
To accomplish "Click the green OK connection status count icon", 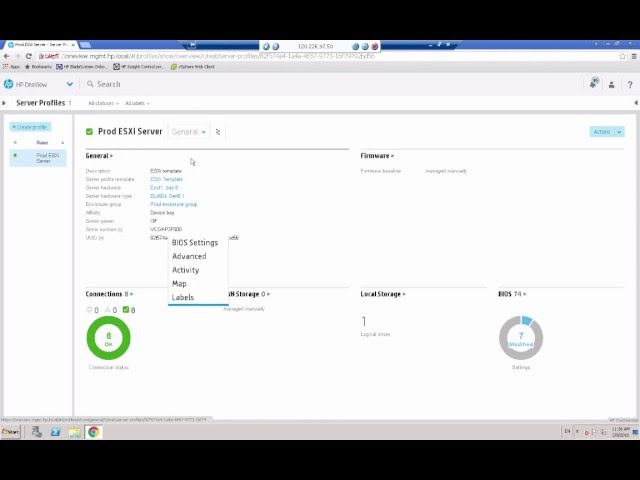I will (x=126, y=310).
